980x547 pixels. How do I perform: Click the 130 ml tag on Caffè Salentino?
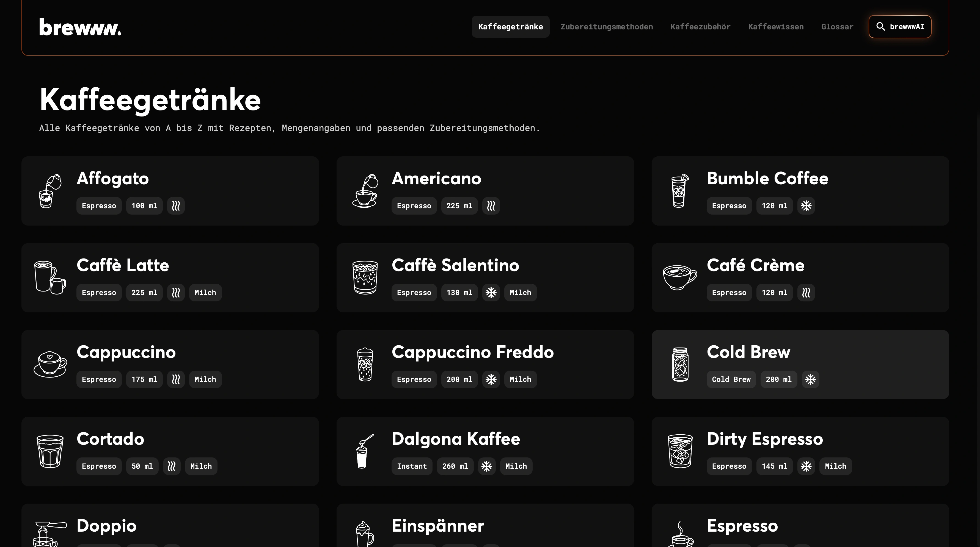point(459,292)
